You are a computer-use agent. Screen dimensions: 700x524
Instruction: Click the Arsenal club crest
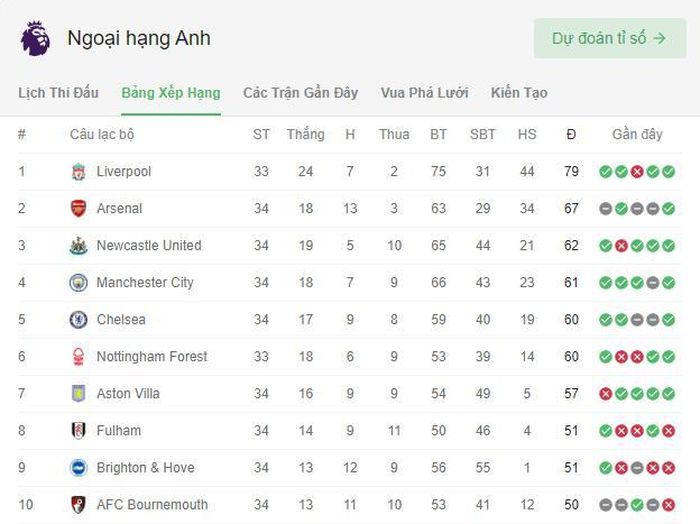coord(79,208)
